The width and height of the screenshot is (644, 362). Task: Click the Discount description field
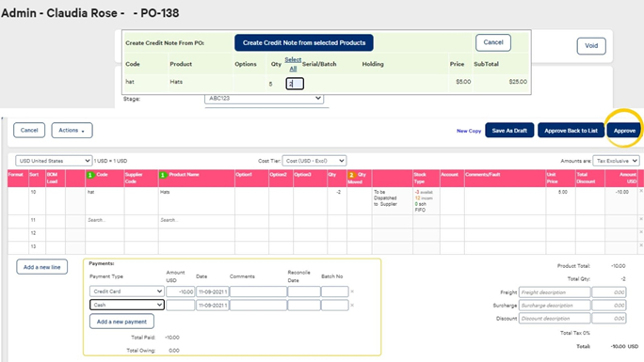pyautogui.click(x=555, y=319)
